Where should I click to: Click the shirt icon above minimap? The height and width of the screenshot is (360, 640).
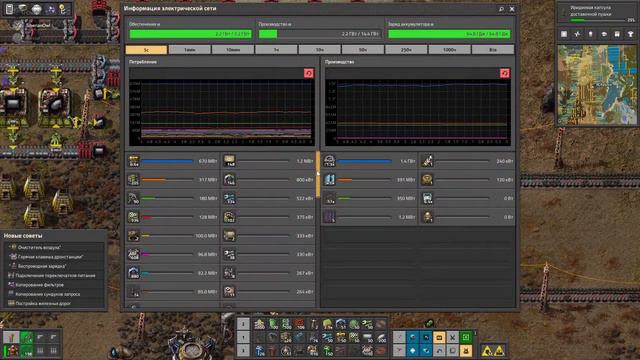(630, 34)
